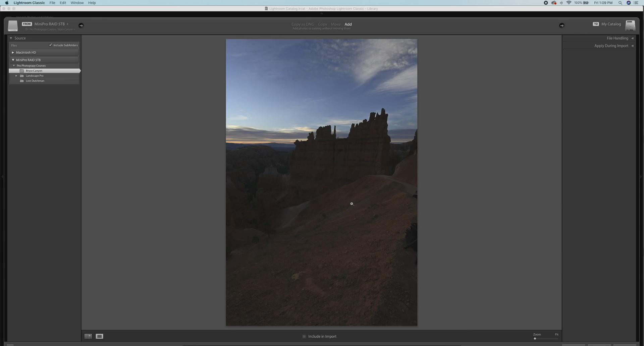This screenshot has width=644, height=346.
Task: Open the Edit menu
Action: click(63, 3)
